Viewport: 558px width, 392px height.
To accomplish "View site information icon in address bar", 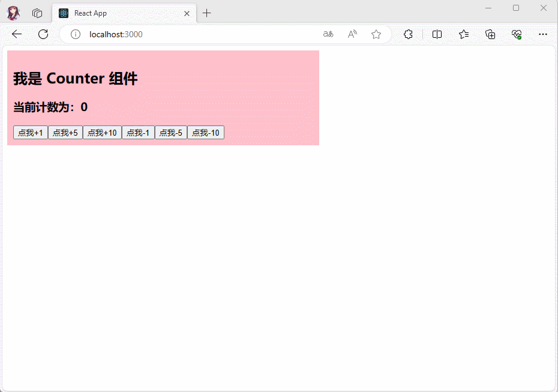I will (x=76, y=34).
